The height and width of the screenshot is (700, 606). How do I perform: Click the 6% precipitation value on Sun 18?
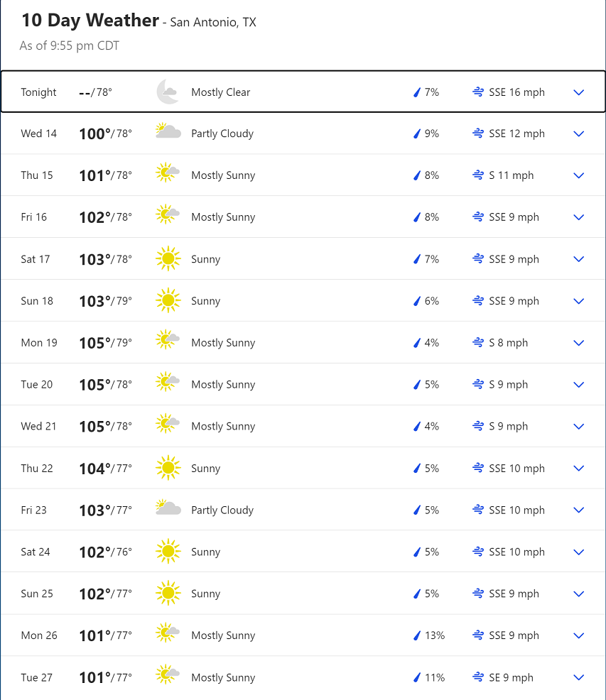[432, 301]
